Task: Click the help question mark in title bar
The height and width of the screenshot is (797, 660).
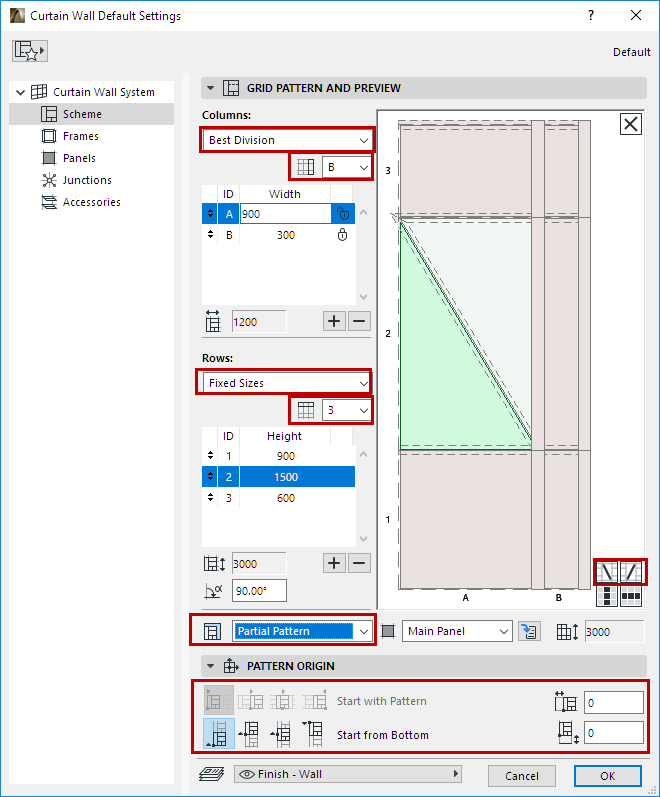Action: coord(591,15)
